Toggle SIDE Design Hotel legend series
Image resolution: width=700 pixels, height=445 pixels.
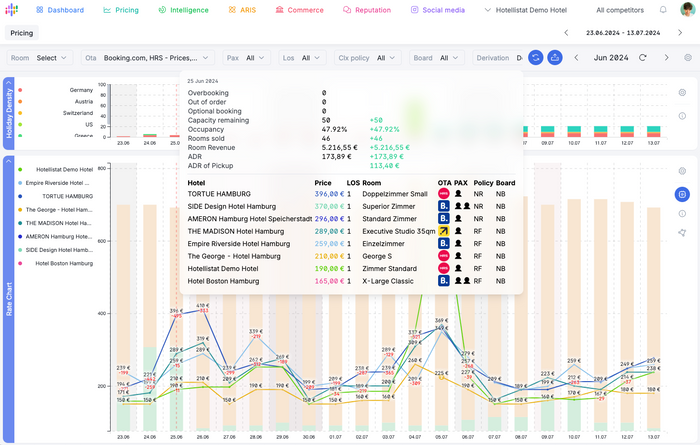click(56, 250)
